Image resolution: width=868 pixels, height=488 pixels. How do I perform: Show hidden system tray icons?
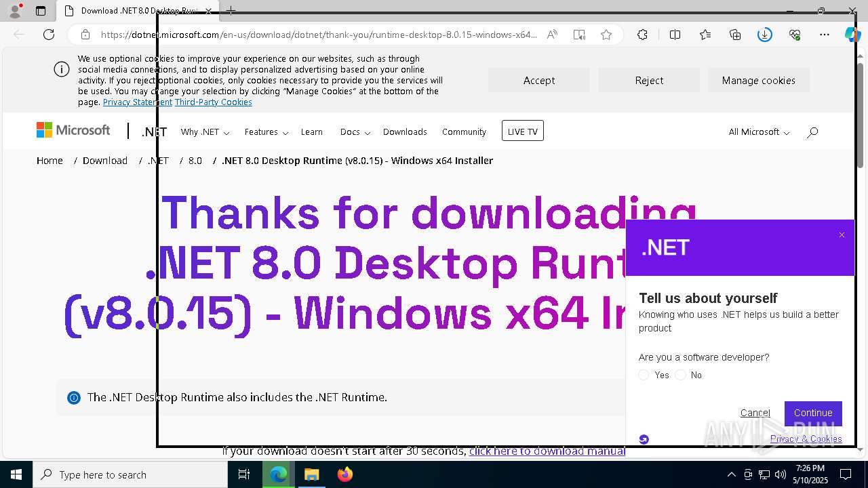coord(731,474)
